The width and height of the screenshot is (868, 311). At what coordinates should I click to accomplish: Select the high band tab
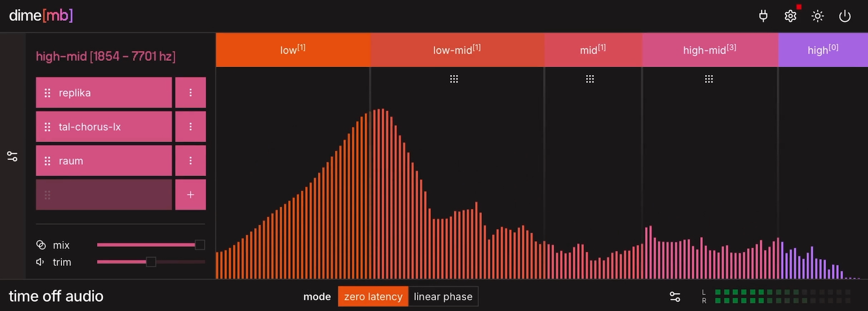pos(822,50)
